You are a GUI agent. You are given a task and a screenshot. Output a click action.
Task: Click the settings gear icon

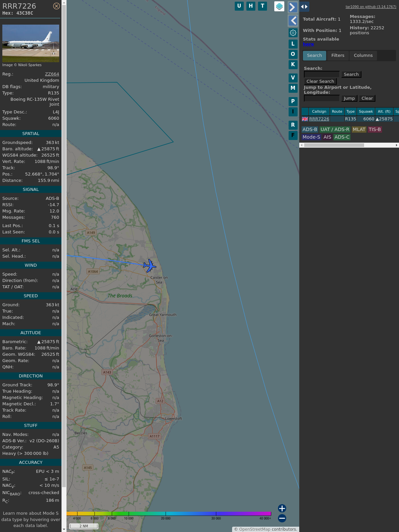pos(293,33)
